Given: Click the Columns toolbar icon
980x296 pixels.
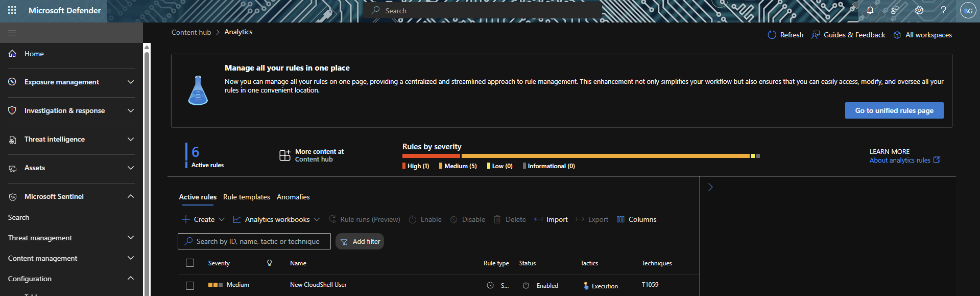Looking at the screenshot, I should click(620, 219).
